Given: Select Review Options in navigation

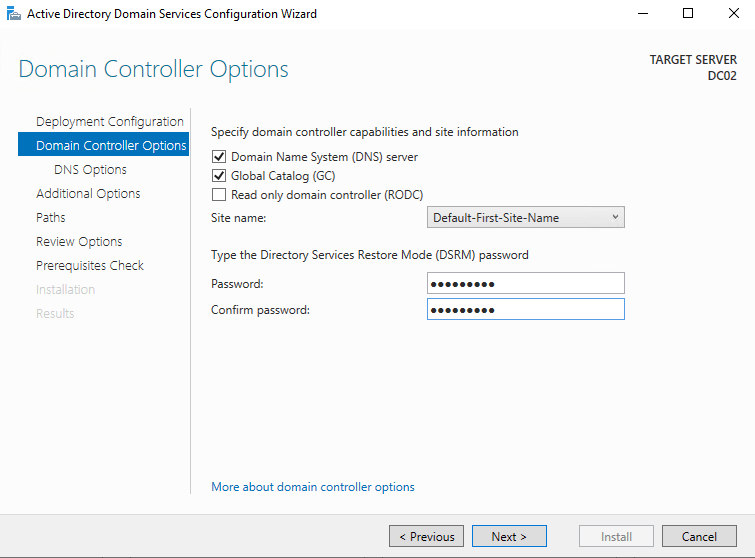Looking at the screenshot, I should (x=79, y=242).
